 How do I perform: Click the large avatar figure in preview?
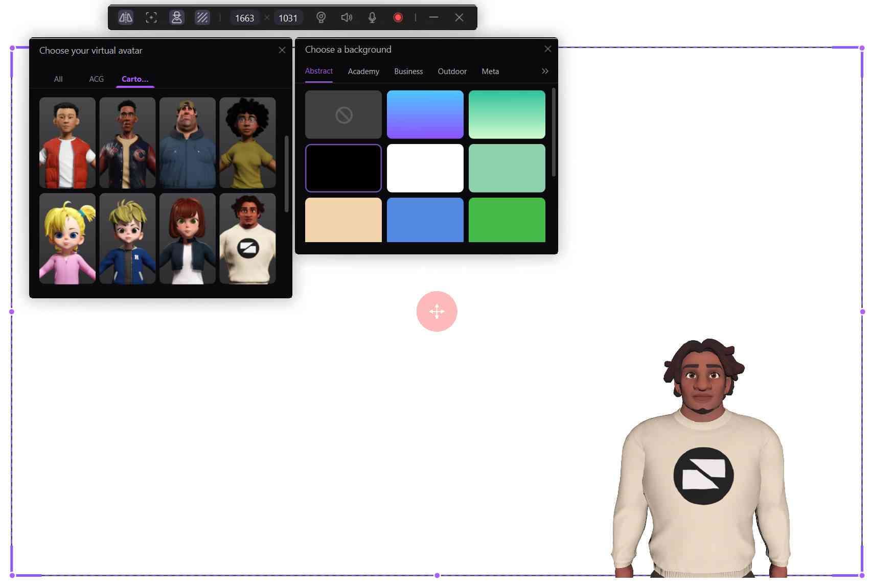pos(702,459)
